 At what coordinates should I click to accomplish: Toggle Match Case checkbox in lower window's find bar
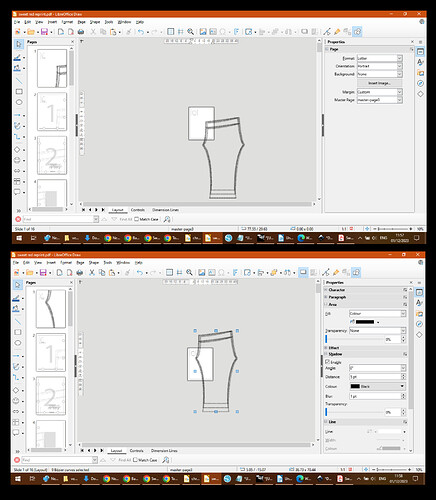point(135,460)
